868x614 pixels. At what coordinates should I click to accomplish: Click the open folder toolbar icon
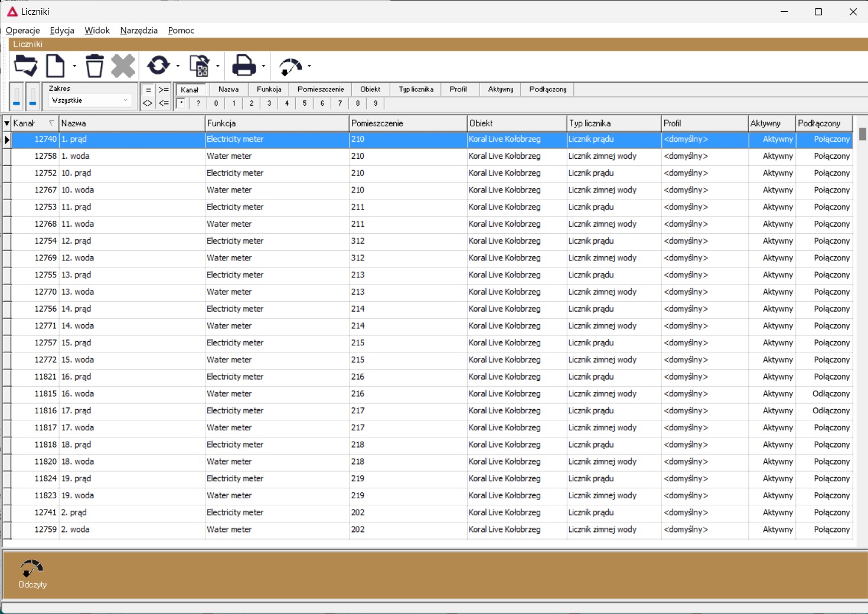click(25, 66)
